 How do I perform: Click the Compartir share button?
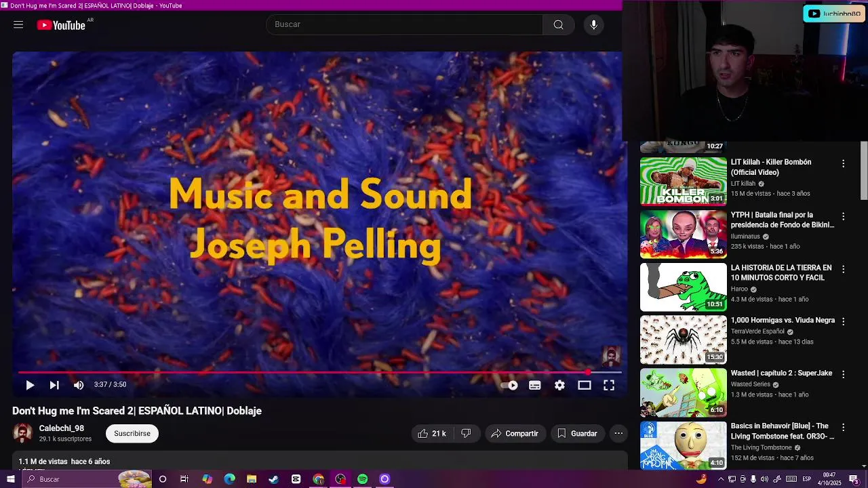coord(515,434)
